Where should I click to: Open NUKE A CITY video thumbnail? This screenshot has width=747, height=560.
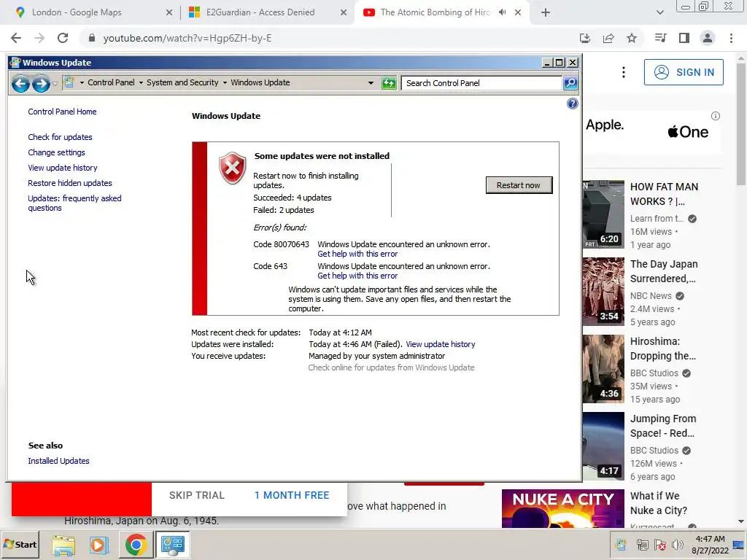[562, 508]
